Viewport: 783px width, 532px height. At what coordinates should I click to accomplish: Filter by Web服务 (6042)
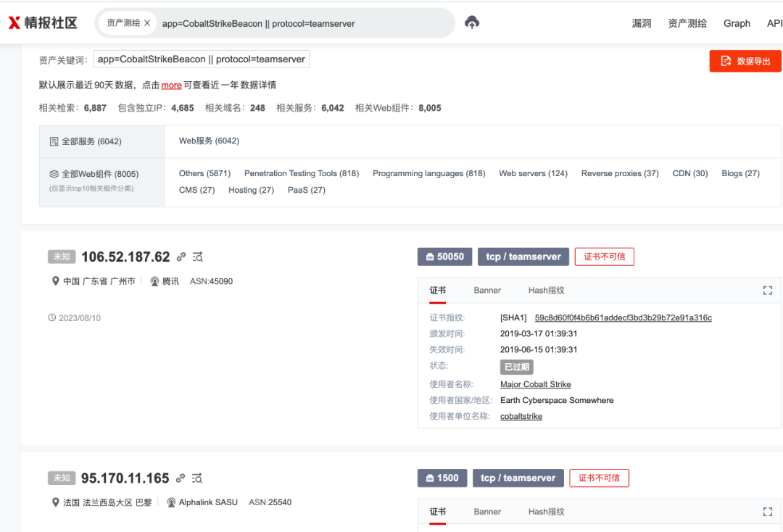click(x=209, y=141)
